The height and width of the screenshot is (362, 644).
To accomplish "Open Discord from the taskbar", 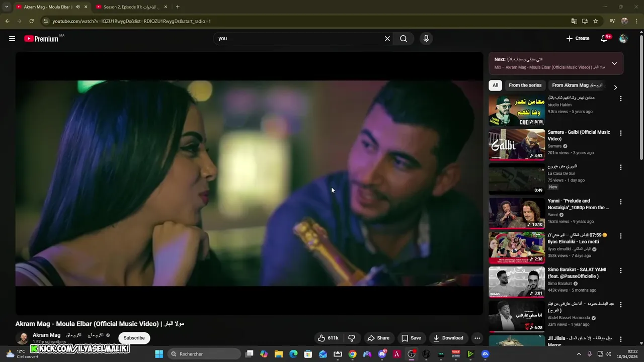I will click(382, 354).
